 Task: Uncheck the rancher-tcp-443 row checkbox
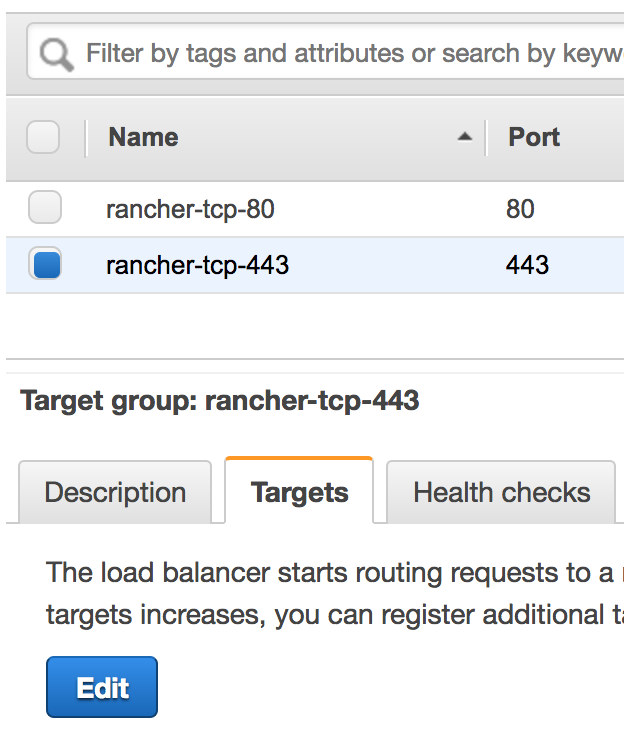click(45, 265)
